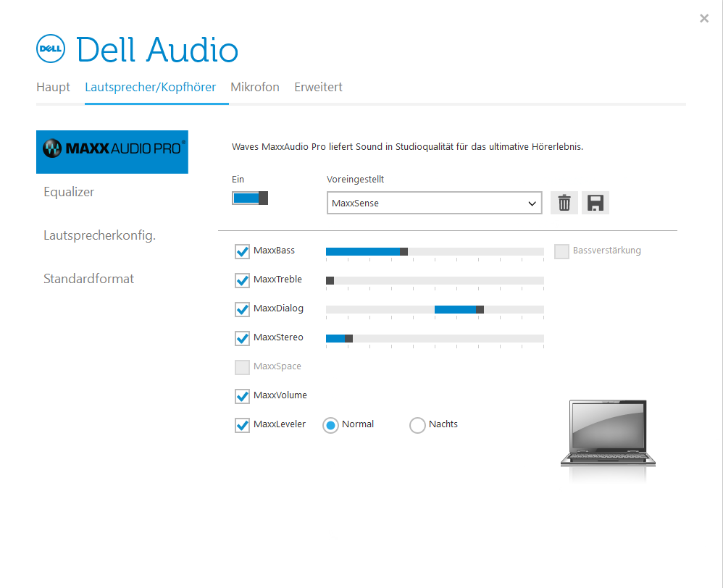
Task: Click the Dell logo icon
Action: (51, 49)
